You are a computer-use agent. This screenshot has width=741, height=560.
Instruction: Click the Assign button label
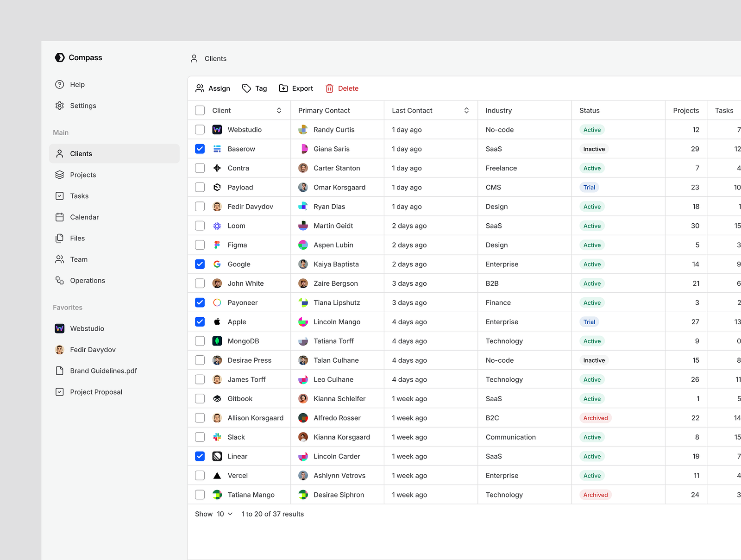click(x=219, y=88)
